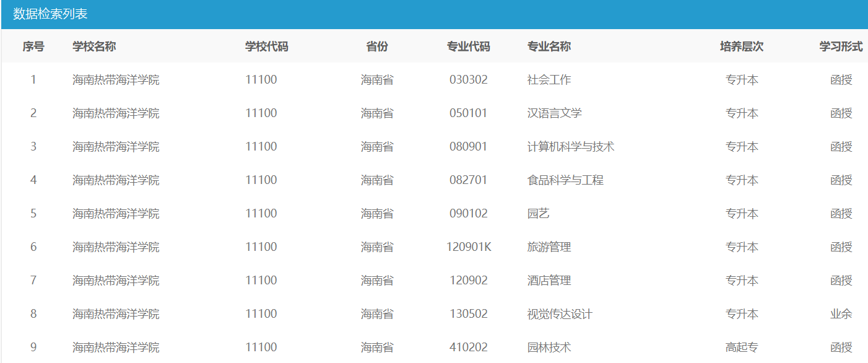Select major code 410202
868x363 pixels.
[469, 348]
